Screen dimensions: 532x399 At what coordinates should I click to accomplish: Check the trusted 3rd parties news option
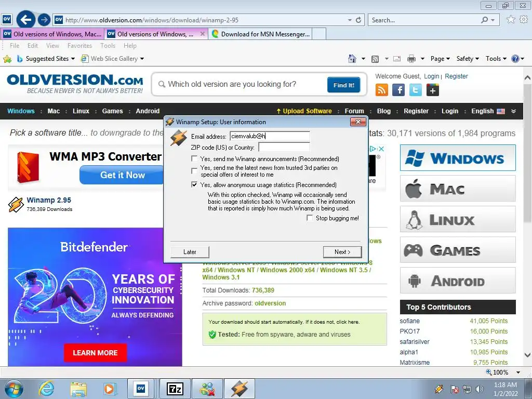[x=194, y=170]
